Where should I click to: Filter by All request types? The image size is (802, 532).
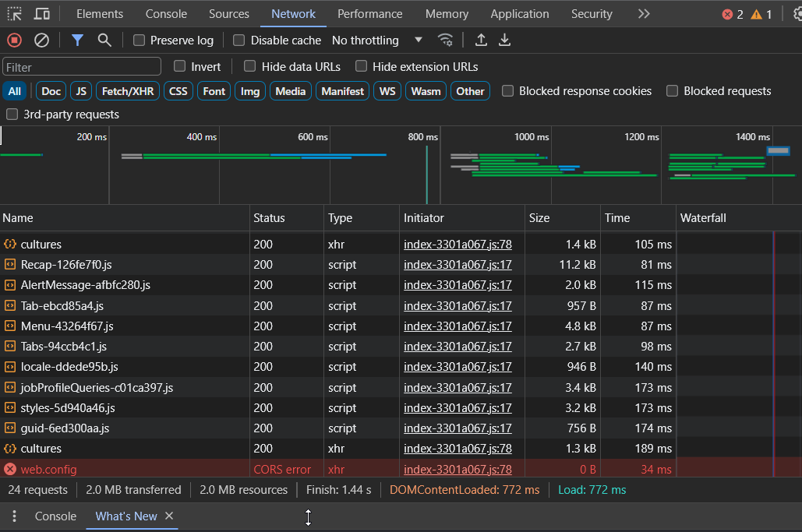(14, 91)
